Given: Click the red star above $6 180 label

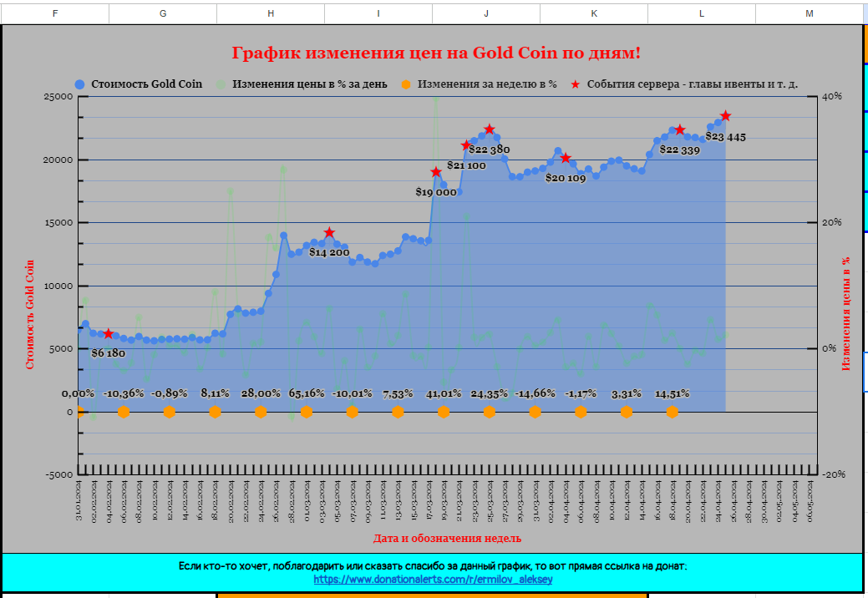Looking at the screenshot, I should (x=108, y=334).
